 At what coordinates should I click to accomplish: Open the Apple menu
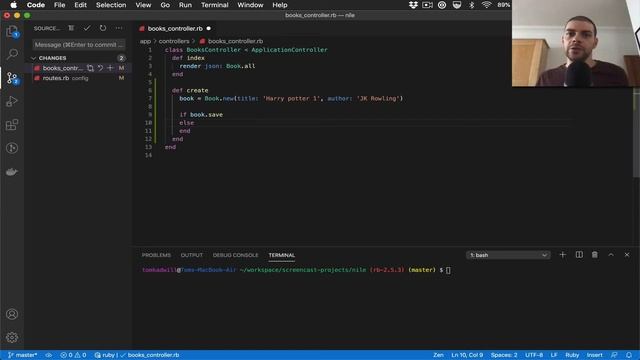(13, 5)
